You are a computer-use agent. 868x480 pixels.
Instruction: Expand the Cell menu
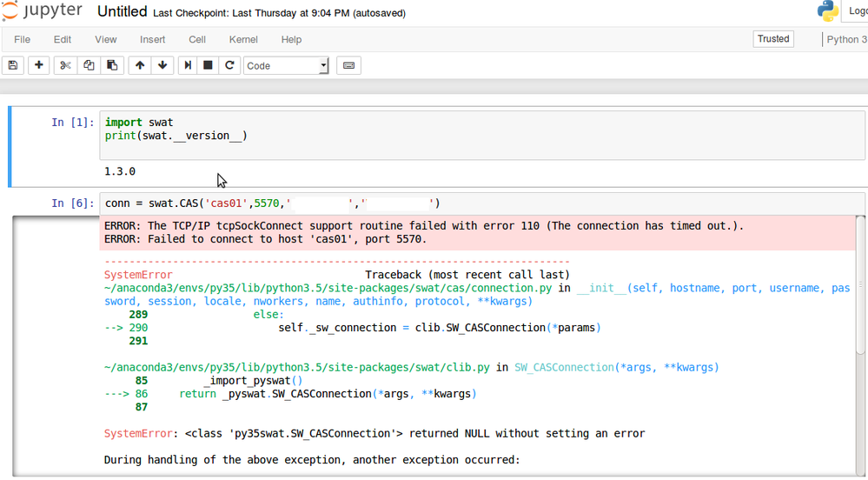coord(197,39)
